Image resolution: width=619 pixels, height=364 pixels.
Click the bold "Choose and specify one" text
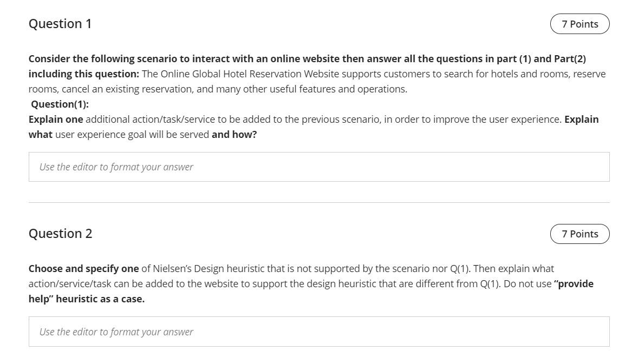(x=83, y=268)
